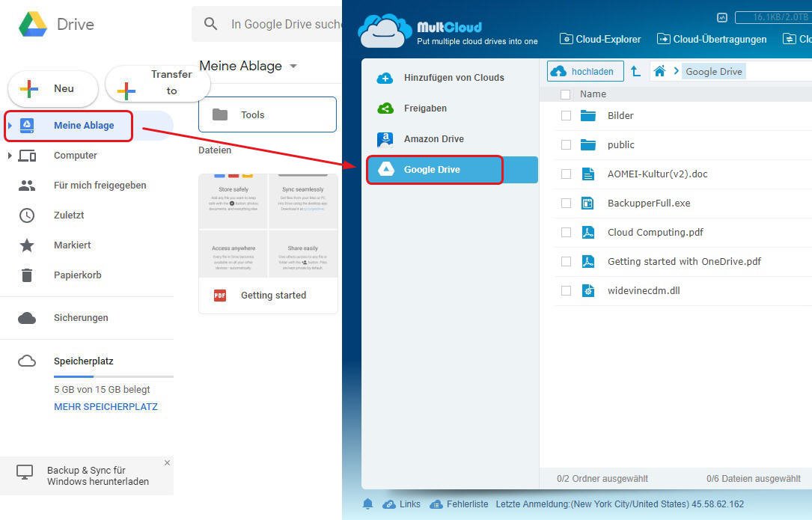The width and height of the screenshot is (812, 520).
Task: Open the Papierkorb
Action: (x=78, y=275)
